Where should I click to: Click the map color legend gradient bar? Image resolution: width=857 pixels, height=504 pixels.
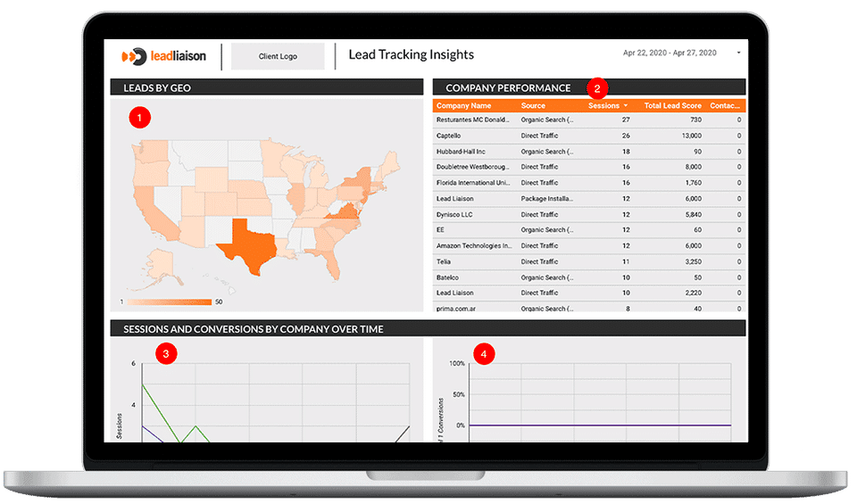coord(169,302)
